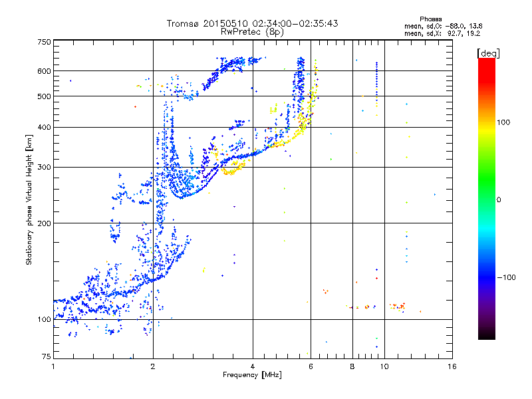Screen dimensions: 532x399
Task: Click the subtitle "RwPretec (8p)"
Action: [252, 32]
